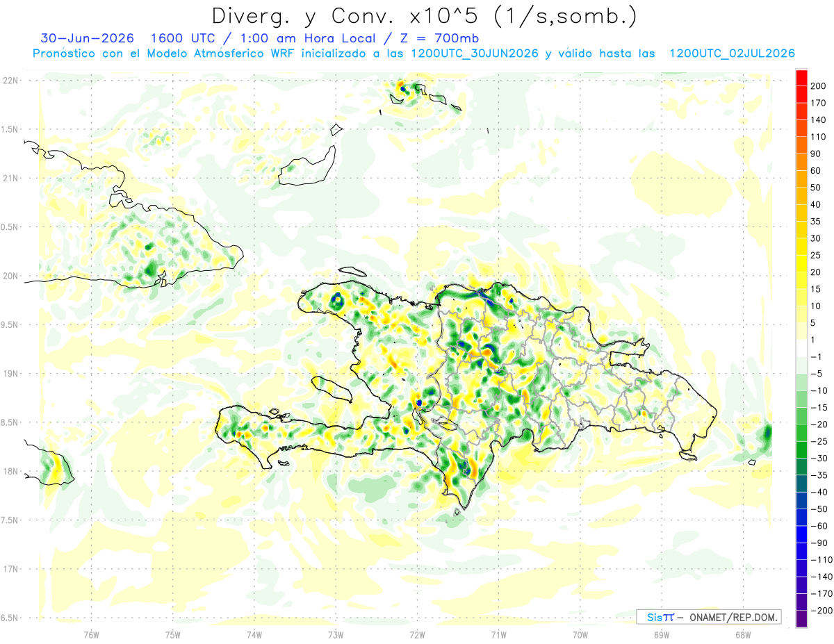Viewport: 834px width, 644px height.
Task: Select the date text '30-Jun-2026'
Action: 87,38
